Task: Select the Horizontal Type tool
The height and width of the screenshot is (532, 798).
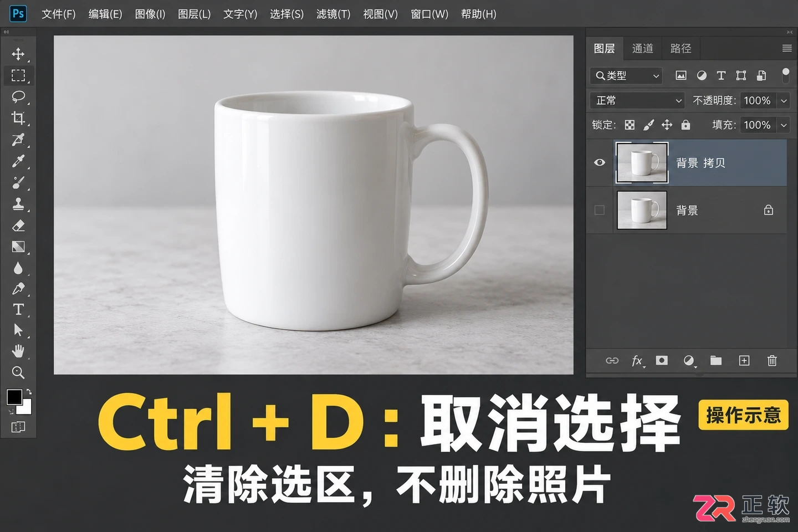Action: 18,309
